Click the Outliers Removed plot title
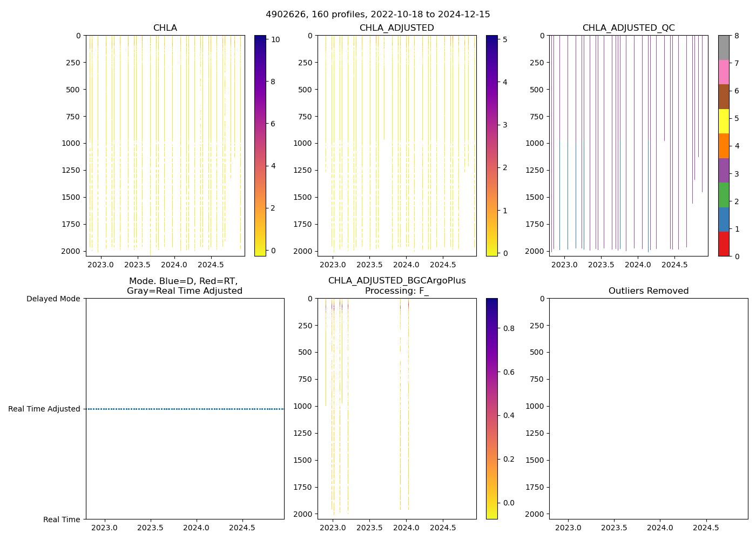Viewport: 756px width, 540px height. (x=649, y=291)
